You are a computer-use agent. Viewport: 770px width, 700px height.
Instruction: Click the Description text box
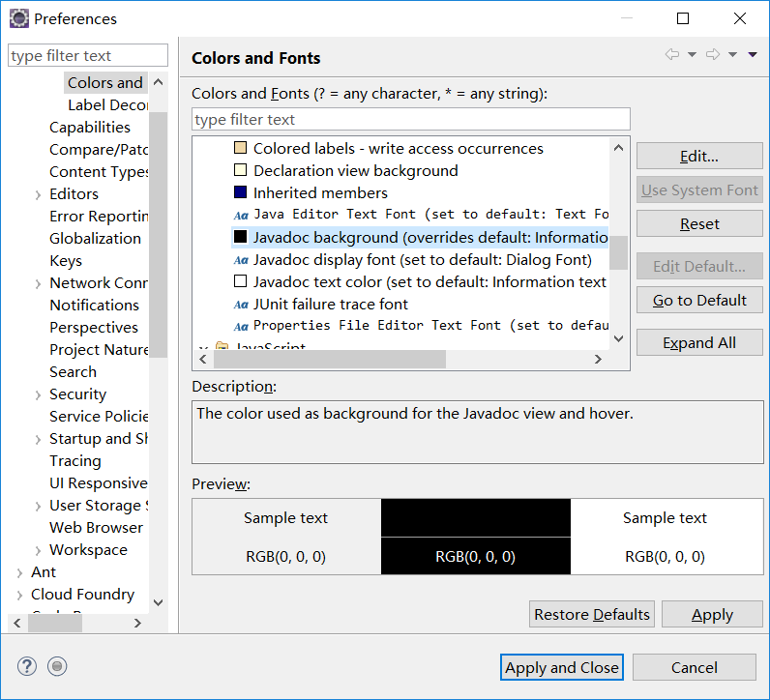coord(477,432)
